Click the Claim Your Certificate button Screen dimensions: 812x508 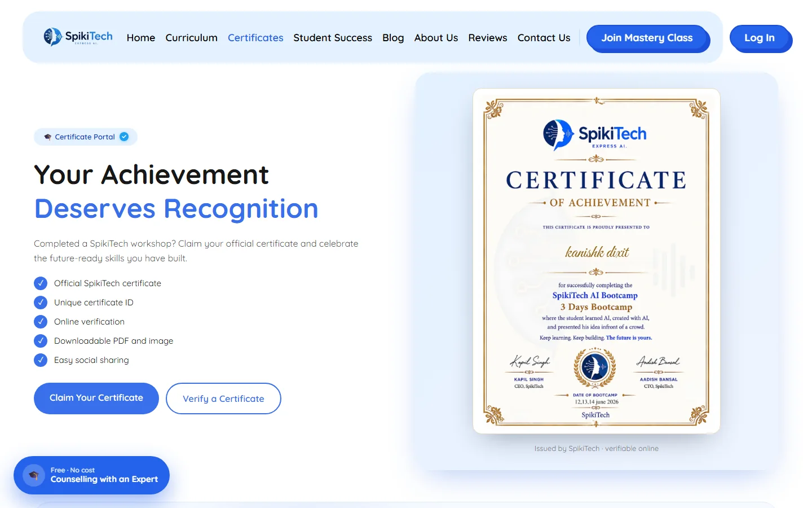(96, 398)
